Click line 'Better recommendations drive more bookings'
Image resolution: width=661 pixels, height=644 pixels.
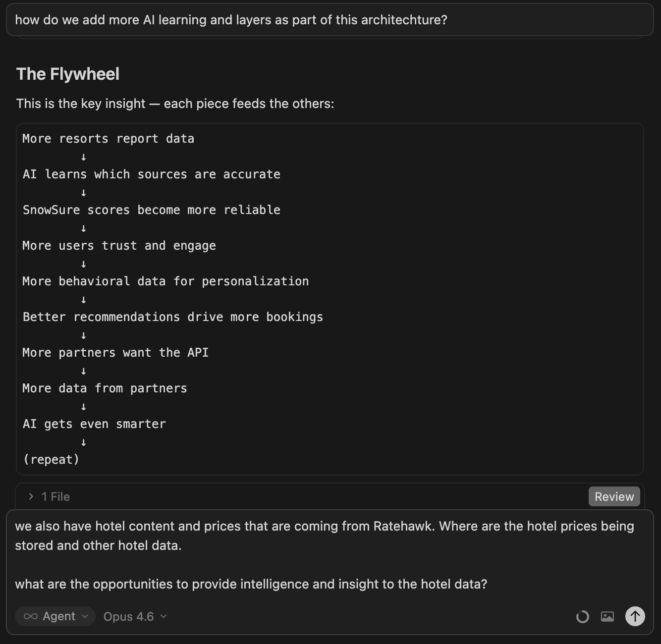173,317
